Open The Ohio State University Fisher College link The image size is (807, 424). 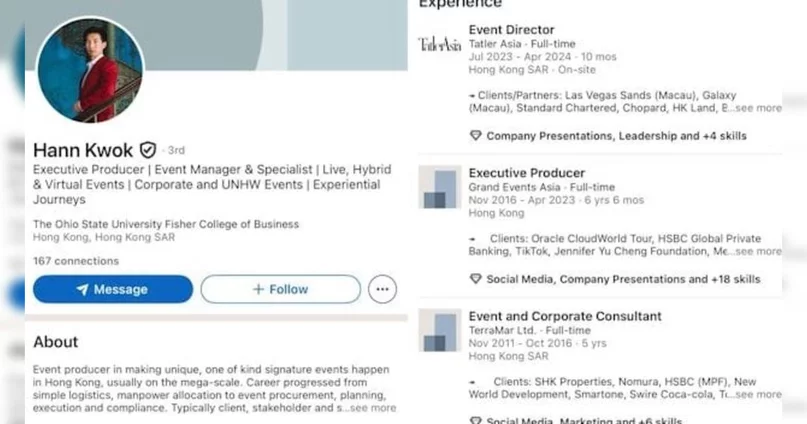click(x=166, y=224)
